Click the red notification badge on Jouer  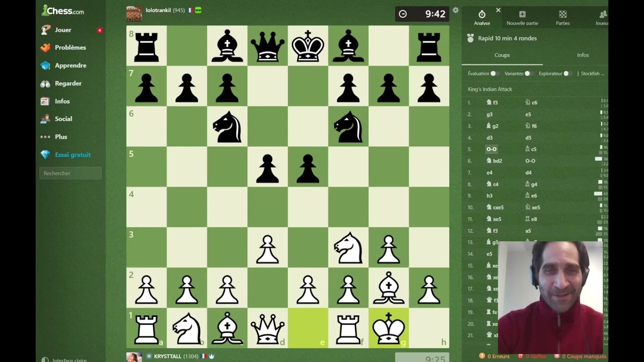pos(100,30)
